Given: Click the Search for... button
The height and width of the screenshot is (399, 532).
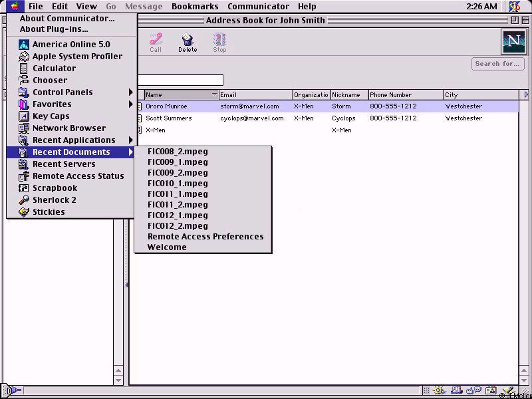Looking at the screenshot, I should [x=497, y=64].
